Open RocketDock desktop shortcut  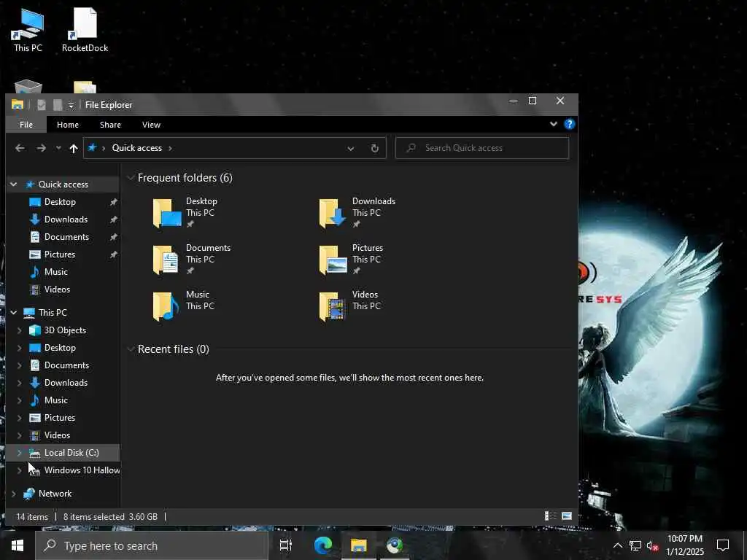(85, 29)
